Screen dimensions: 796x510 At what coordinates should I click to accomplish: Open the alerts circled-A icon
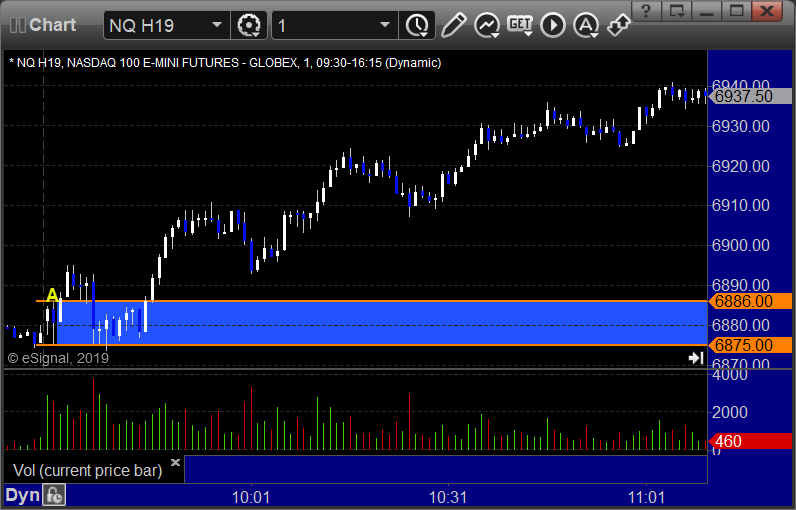coord(586,25)
